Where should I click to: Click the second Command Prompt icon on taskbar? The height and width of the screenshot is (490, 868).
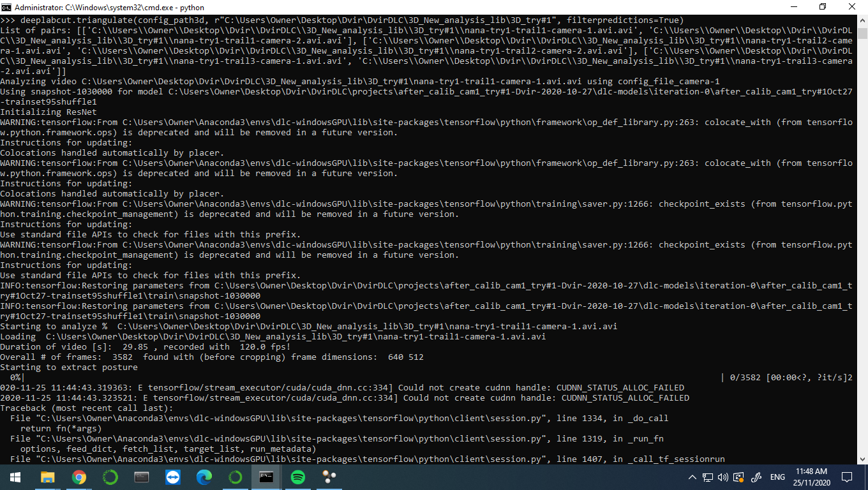pyautogui.click(x=140, y=477)
